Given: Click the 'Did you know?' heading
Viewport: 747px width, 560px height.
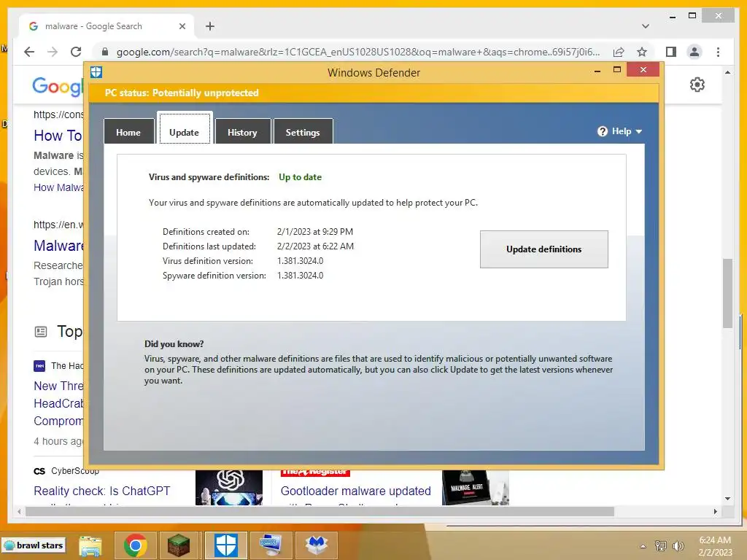Looking at the screenshot, I should coord(174,344).
